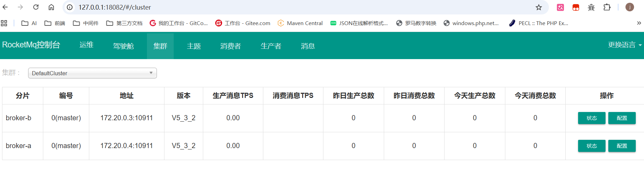Open JSON在线解析 bookmark

click(x=359, y=23)
